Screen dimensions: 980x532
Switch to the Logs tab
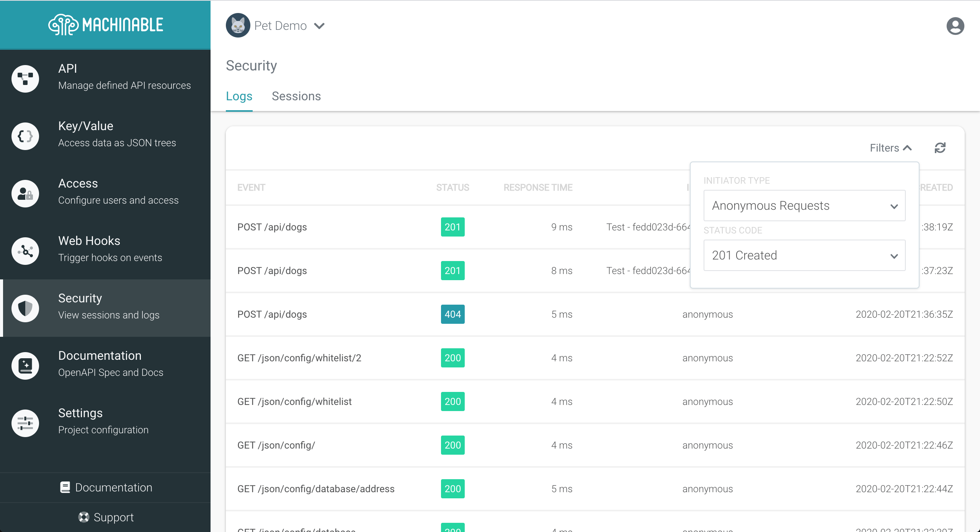tap(239, 96)
